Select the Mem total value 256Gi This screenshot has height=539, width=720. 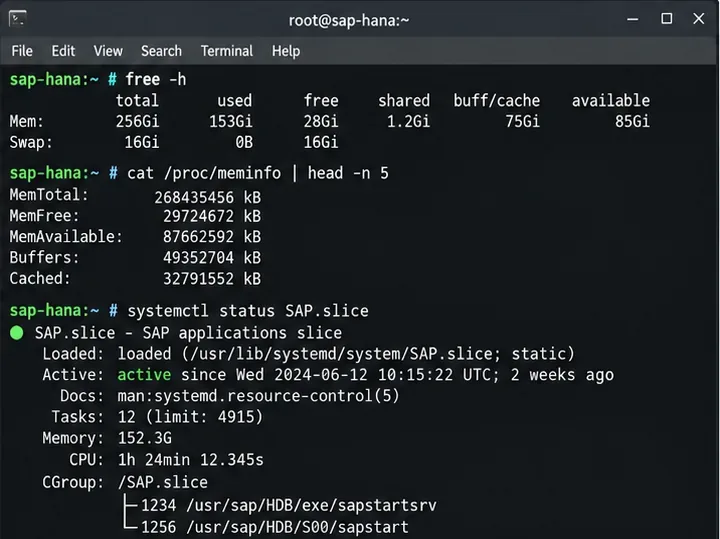click(137, 121)
